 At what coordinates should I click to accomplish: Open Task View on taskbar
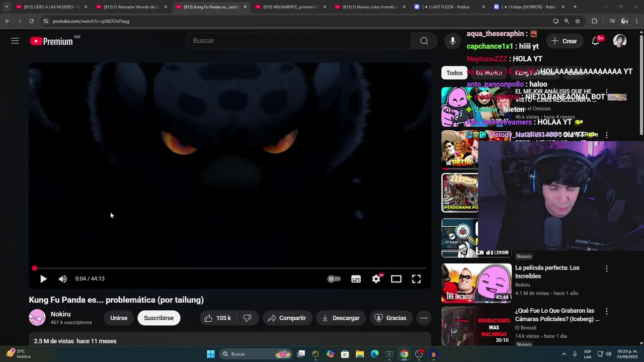point(301,354)
